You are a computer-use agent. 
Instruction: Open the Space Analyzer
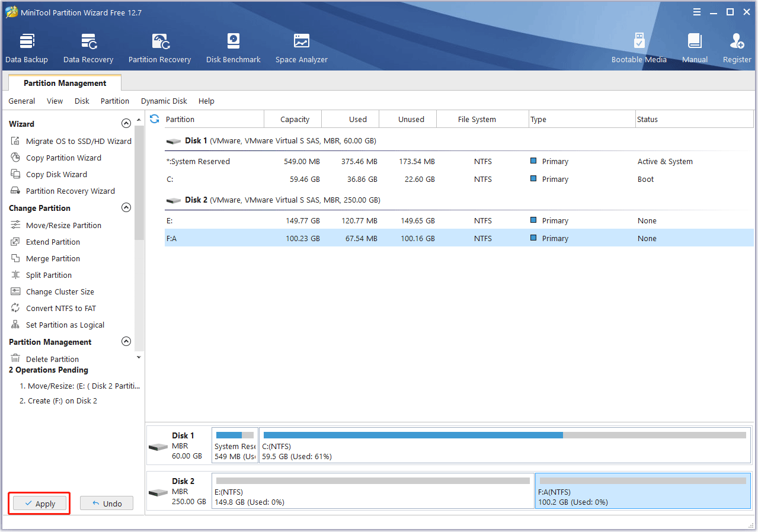coord(301,47)
